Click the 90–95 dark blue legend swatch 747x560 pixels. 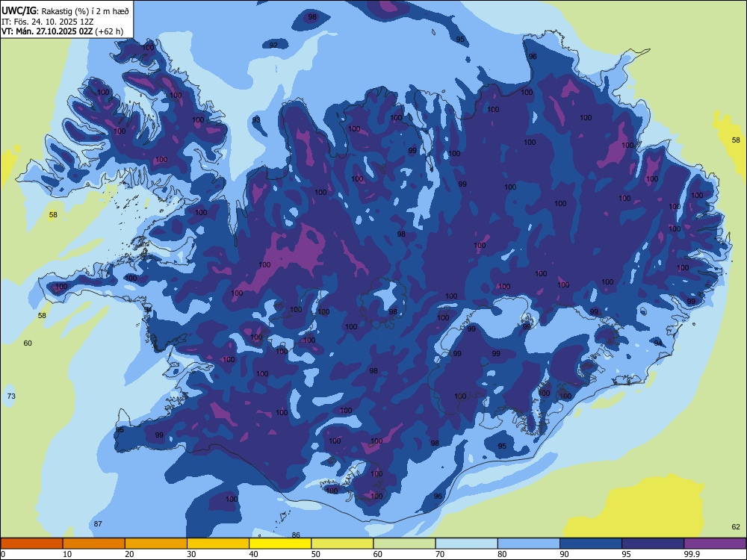[x=591, y=544]
